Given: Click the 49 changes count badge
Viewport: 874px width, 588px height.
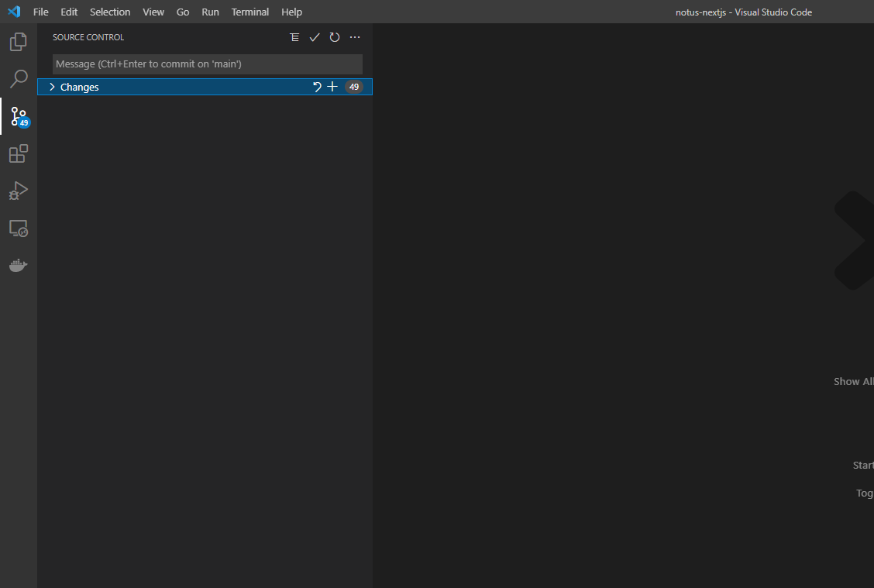Looking at the screenshot, I should (x=354, y=87).
